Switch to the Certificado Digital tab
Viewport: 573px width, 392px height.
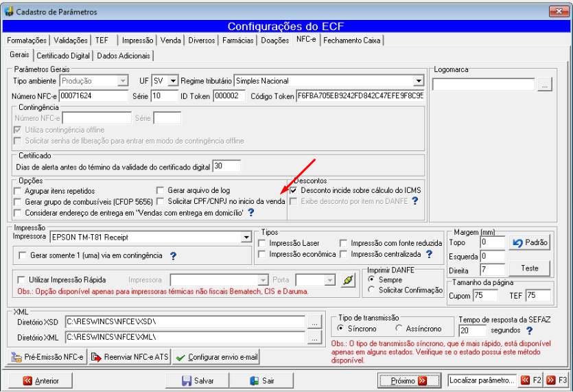pyautogui.click(x=63, y=56)
